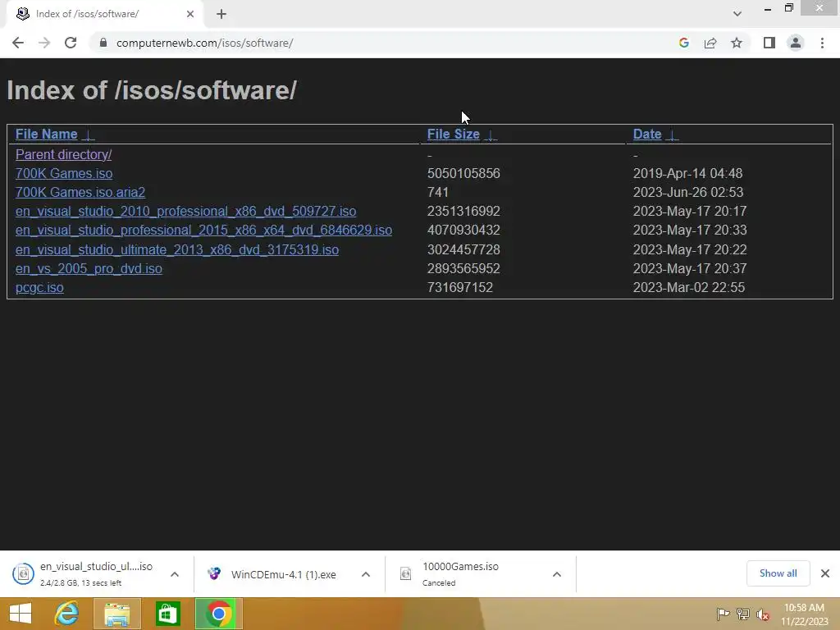Open the taskbar clock and date
This screenshot has height=630, width=840.
[x=804, y=614]
